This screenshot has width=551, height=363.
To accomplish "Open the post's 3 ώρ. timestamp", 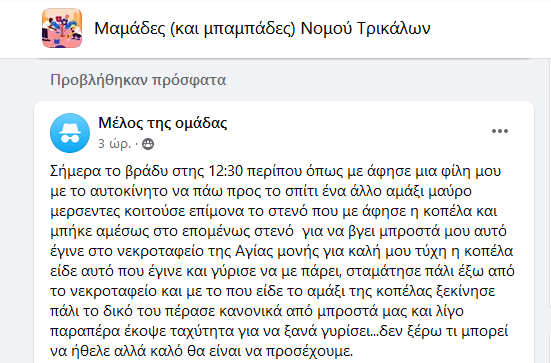I will coord(114,144).
